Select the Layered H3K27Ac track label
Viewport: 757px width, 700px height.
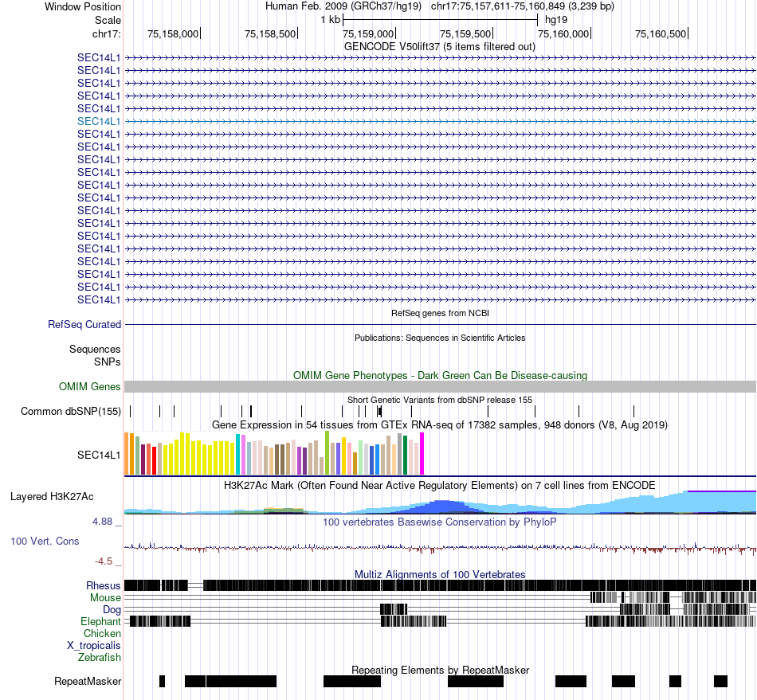pos(52,497)
